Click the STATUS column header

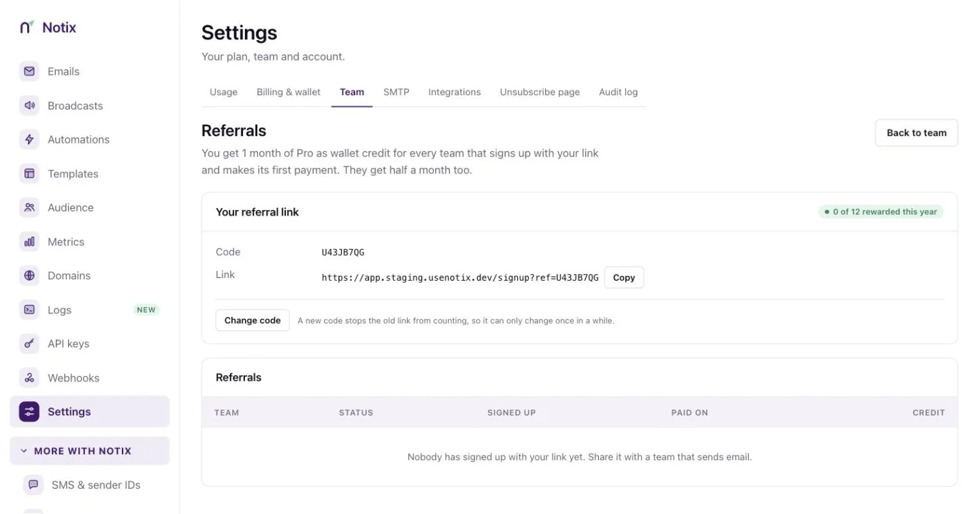(356, 413)
